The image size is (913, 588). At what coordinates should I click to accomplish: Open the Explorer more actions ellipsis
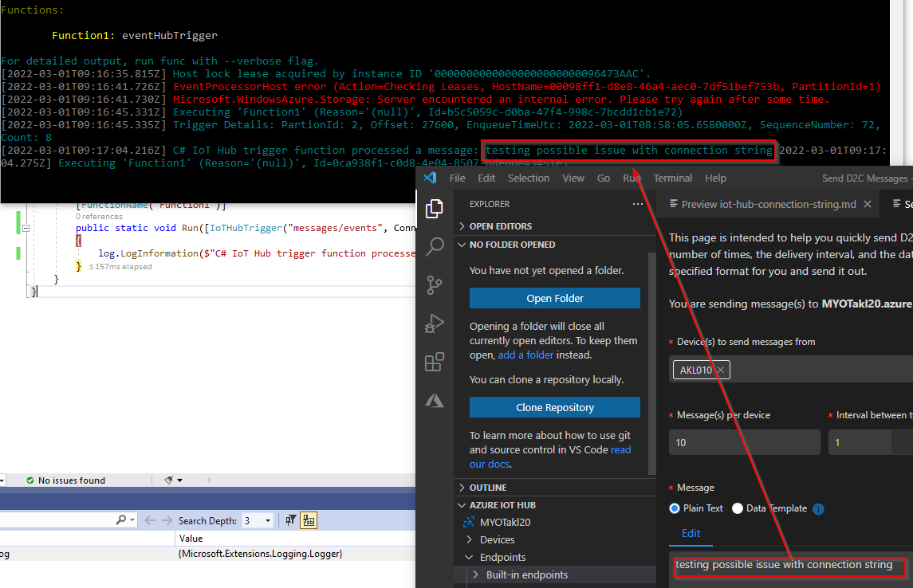[638, 204]
